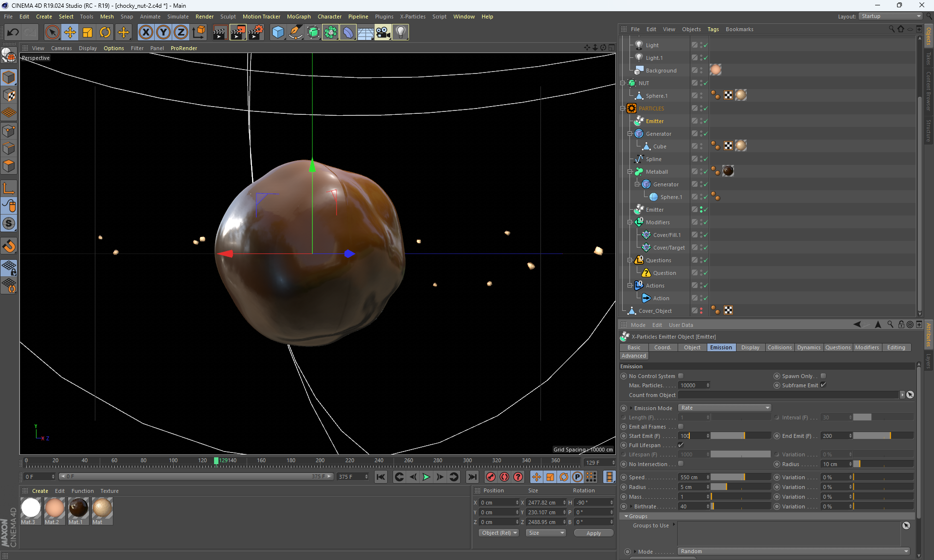The width and height of the screenshot is (934, 560).
Task: Toggle the X-axis lock icon
Action: click(145, 33)
